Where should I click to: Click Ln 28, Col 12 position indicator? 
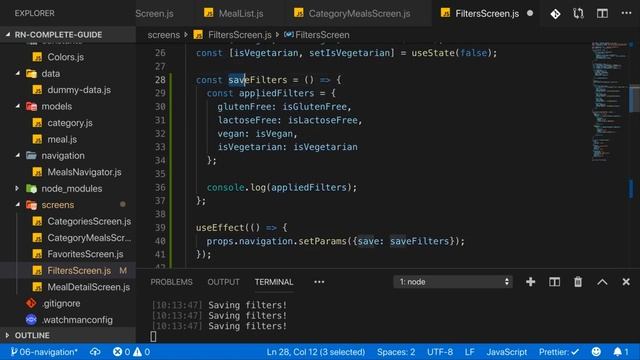[x=316, y=352]
